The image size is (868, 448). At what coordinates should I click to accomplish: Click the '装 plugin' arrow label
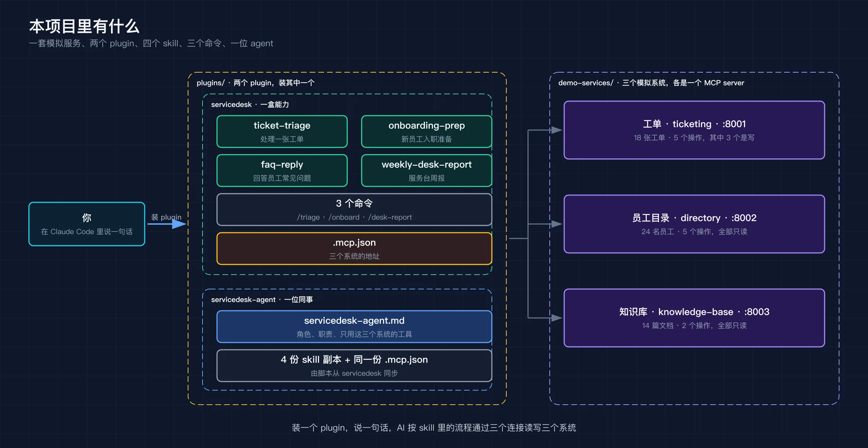[166, 217]
